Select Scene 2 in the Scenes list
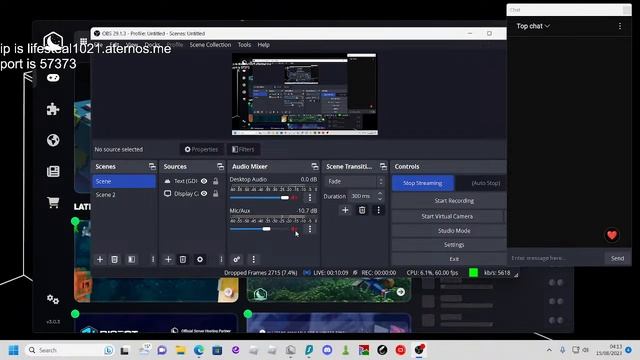The height and width of the screenshot is (360, 640). pos(124,195)
